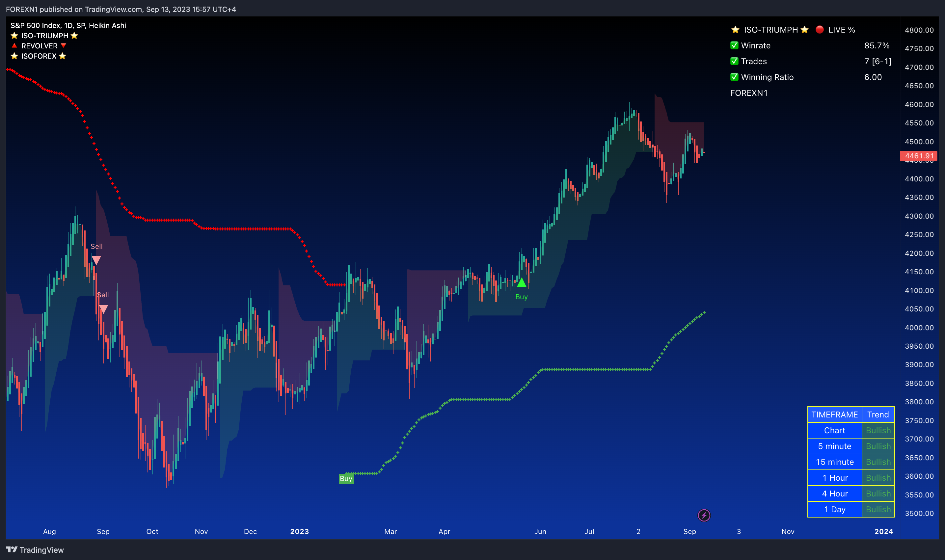Click the 6.00 winning ratio value
This screenshot has height=560, width=945.
click(873, 77)
